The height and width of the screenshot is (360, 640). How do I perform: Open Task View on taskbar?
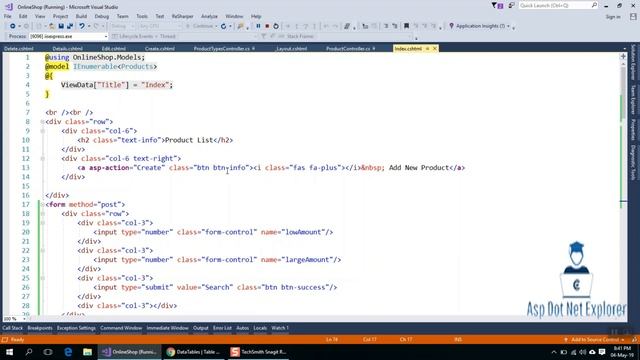coord(48,352)
